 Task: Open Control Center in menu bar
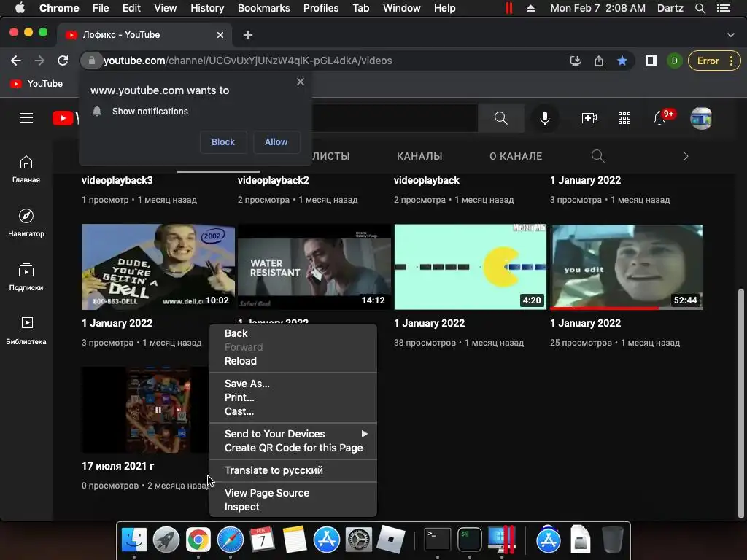[x=724, y=8]
